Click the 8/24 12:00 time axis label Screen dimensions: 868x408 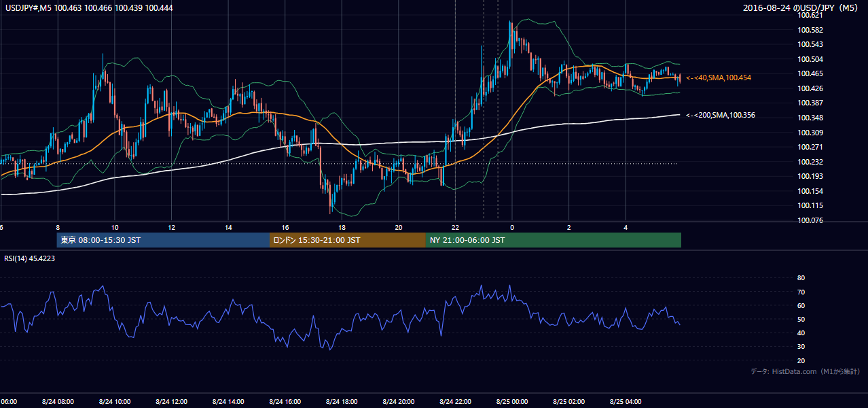171,401
